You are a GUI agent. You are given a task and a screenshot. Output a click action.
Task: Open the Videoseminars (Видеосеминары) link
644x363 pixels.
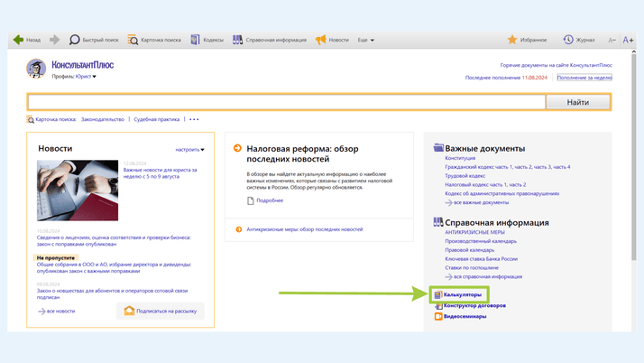tap(465, 316)
